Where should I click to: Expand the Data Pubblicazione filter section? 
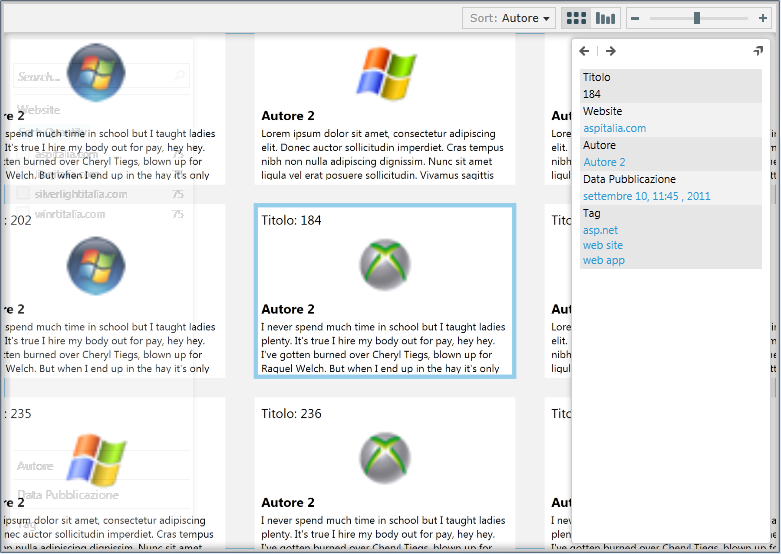(x=68, y=495)
